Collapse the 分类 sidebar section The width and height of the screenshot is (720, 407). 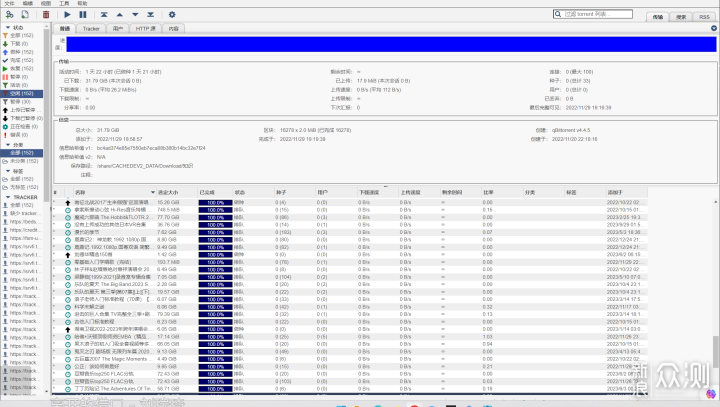[8, 145]
